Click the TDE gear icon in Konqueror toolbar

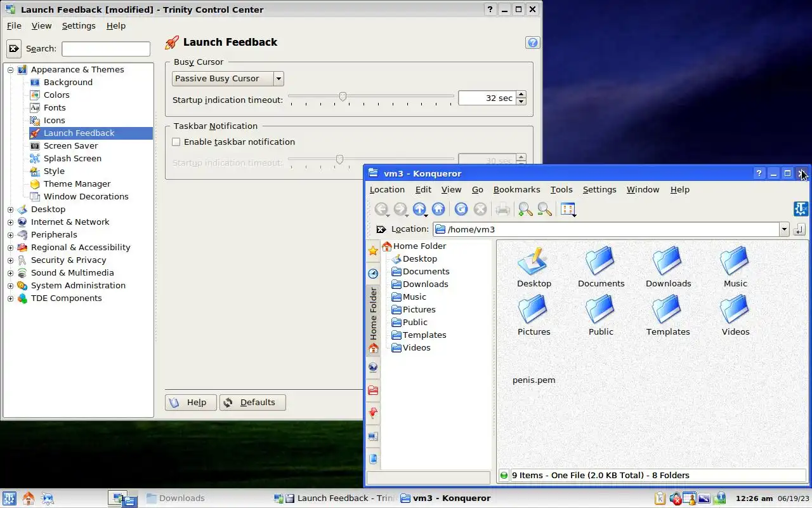pos(801,209)
